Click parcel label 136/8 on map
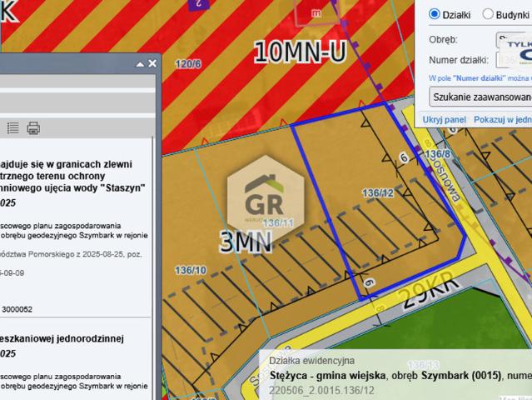 click(438, 154)
